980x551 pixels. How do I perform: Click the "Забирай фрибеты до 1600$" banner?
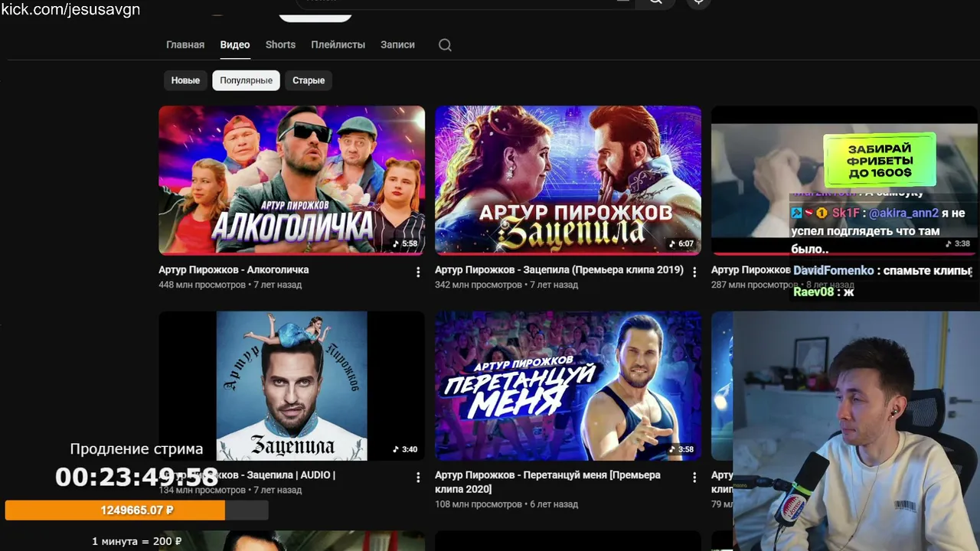pos(880,160)
